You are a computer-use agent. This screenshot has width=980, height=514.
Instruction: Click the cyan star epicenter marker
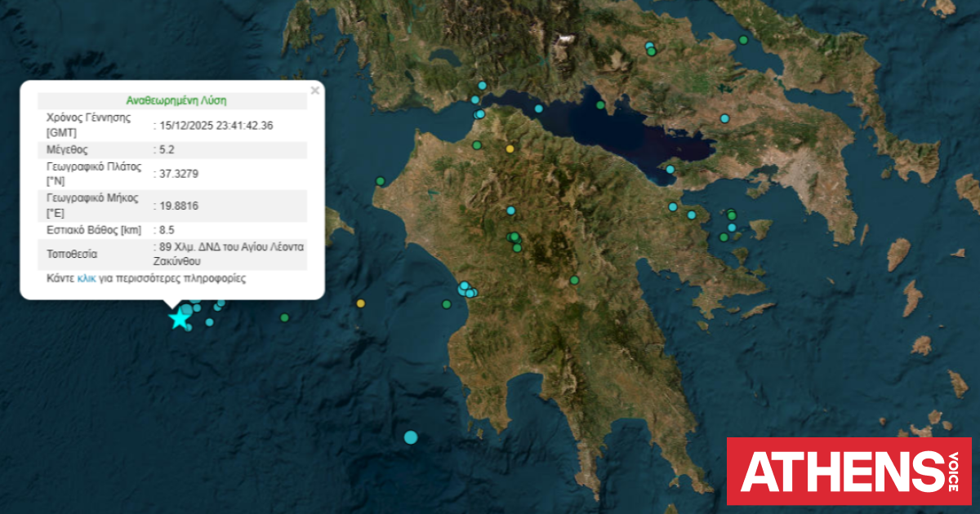pos(178,318)
